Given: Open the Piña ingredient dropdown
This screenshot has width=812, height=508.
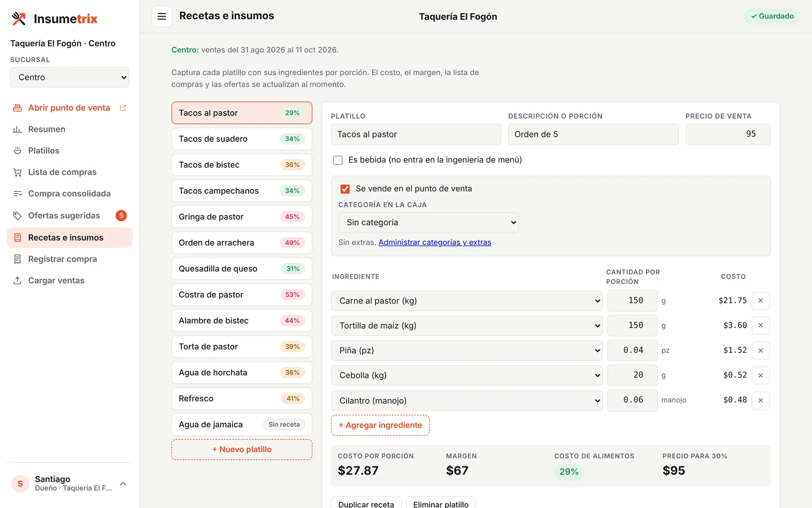Looking at the screenshot, I should point(466,350).
